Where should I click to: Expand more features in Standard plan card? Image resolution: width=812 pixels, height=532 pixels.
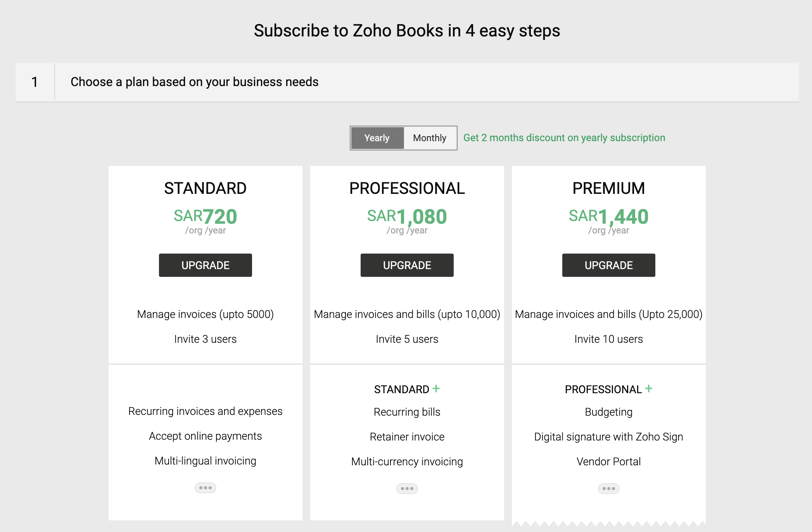point(206,488)
